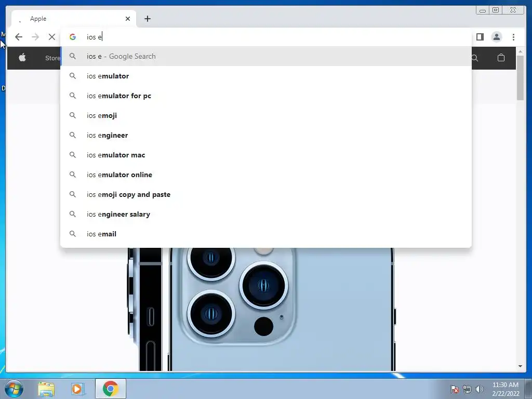Image resolution: width=532 pixels, height=399 pixels.
Task: Select the Apple browser tab
Action: click(x=74, y=19)
